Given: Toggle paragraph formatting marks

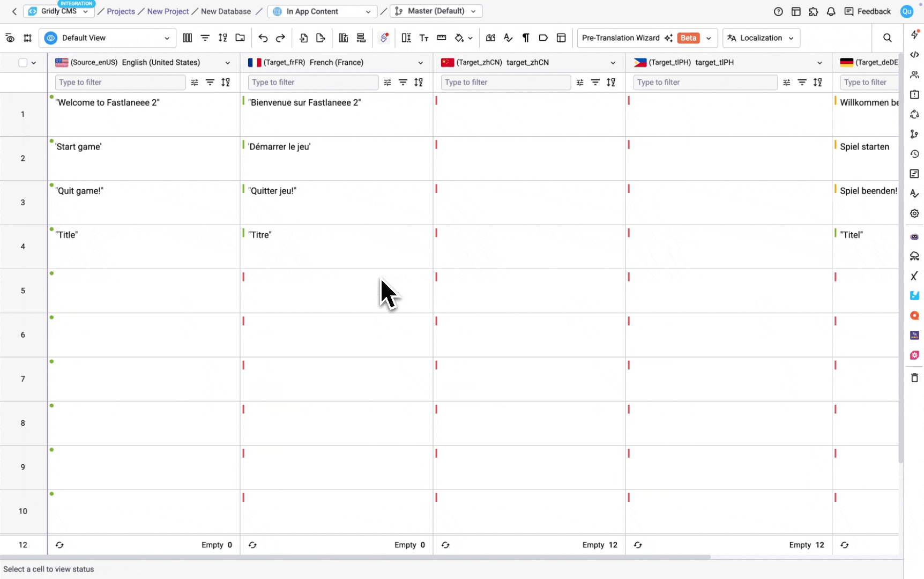Looking at the screenshot, I should [x=526, y=38].
